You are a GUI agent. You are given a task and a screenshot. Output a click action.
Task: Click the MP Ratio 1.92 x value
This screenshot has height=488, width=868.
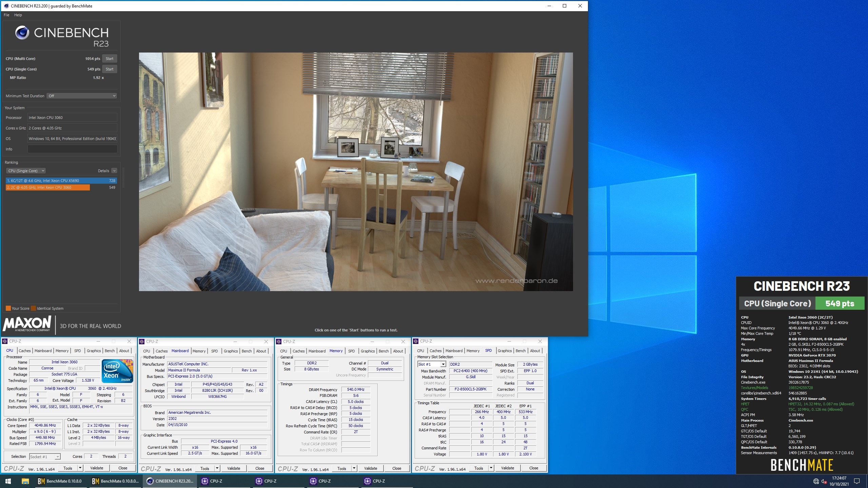[x=98, y=78]
